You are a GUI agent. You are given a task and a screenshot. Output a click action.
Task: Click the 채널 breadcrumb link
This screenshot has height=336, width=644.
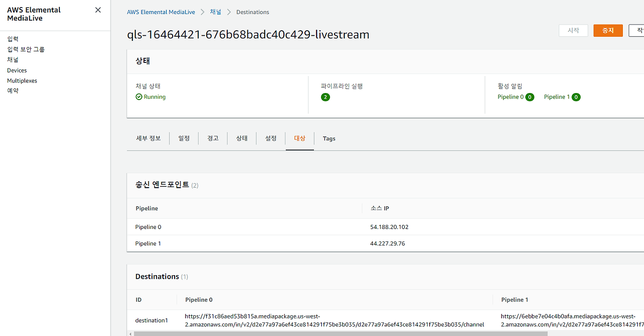pyautogui.click(x=215, y=12)
